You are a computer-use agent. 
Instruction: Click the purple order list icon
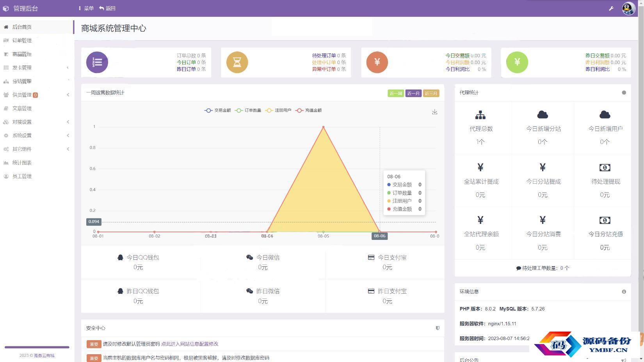click(x=97, y=62)
